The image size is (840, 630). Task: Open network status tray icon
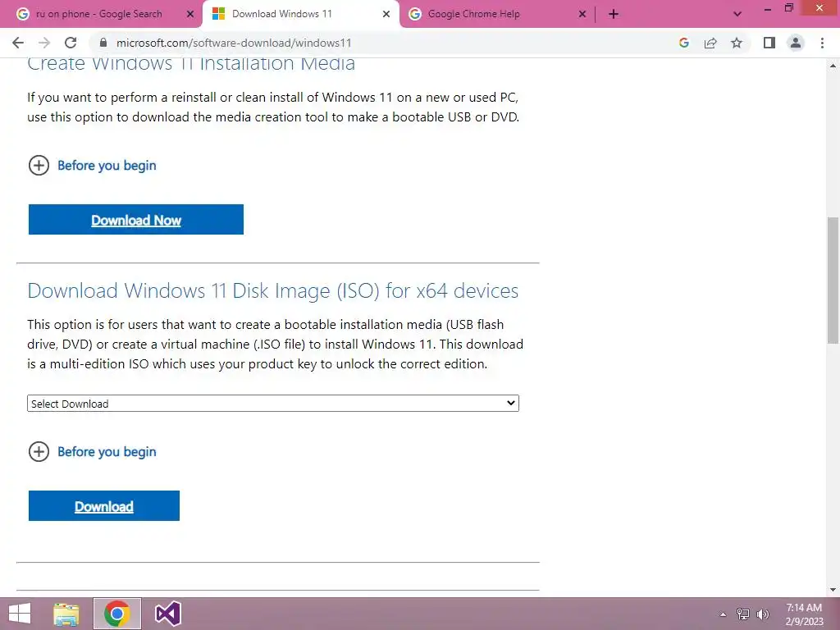point(743,614)
